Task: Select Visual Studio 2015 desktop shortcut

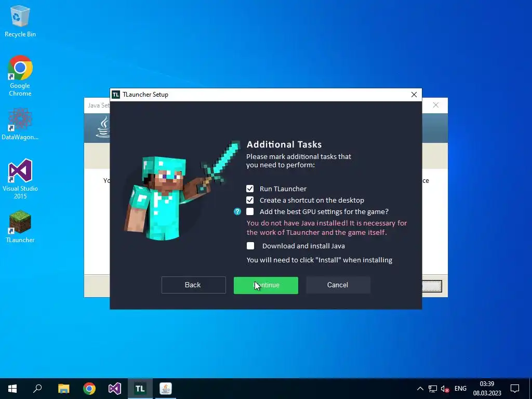Action: click(20, 179)
